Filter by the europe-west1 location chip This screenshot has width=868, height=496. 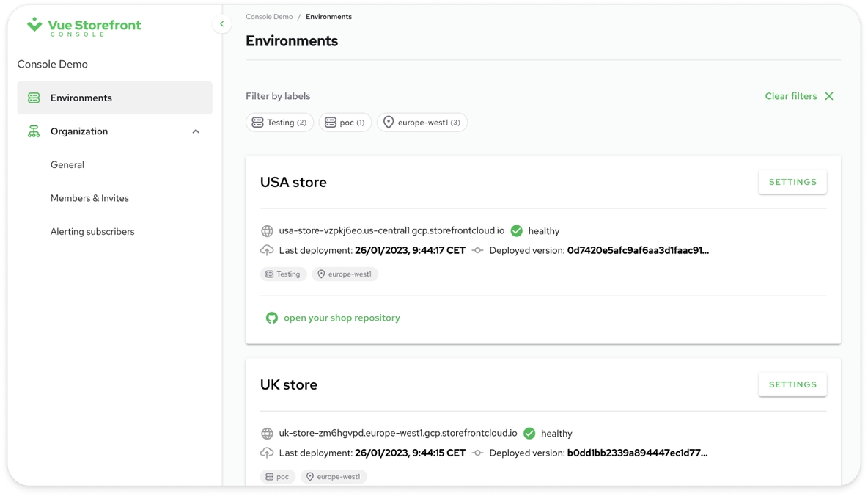(x=422, y=123)
